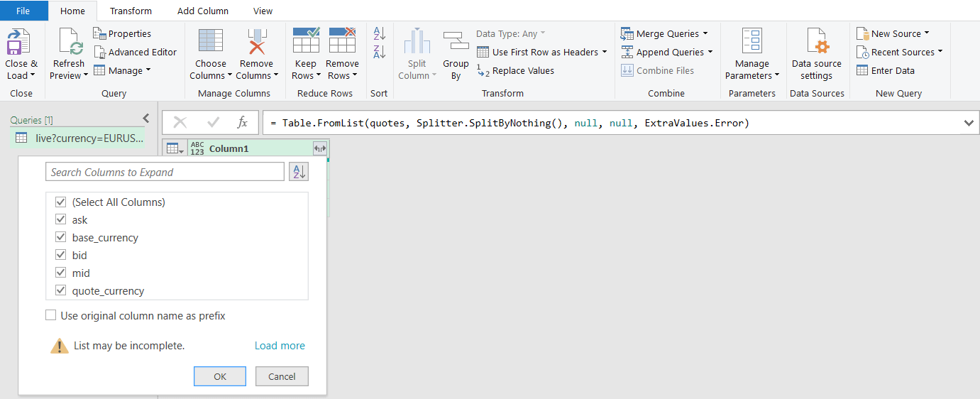Click the Load more link
The image size is (980, 399).
pos(280,346)
